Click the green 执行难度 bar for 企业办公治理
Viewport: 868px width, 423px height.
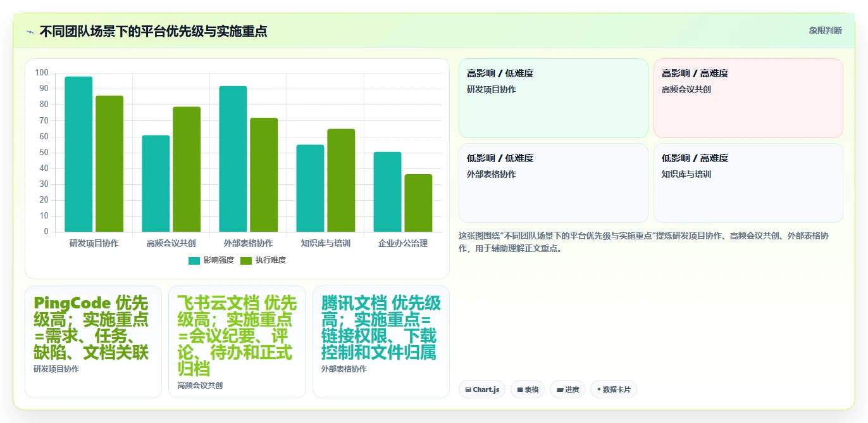click(x=418, y=203)
